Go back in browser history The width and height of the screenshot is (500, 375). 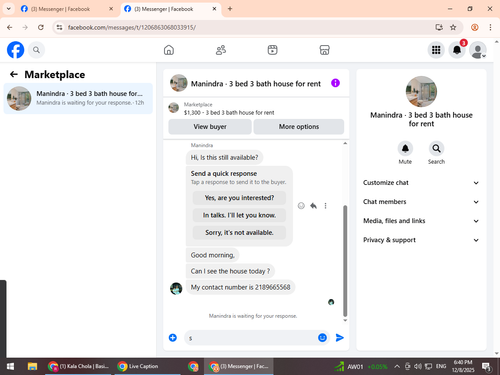pyautogui.click(x=10, y=27)
